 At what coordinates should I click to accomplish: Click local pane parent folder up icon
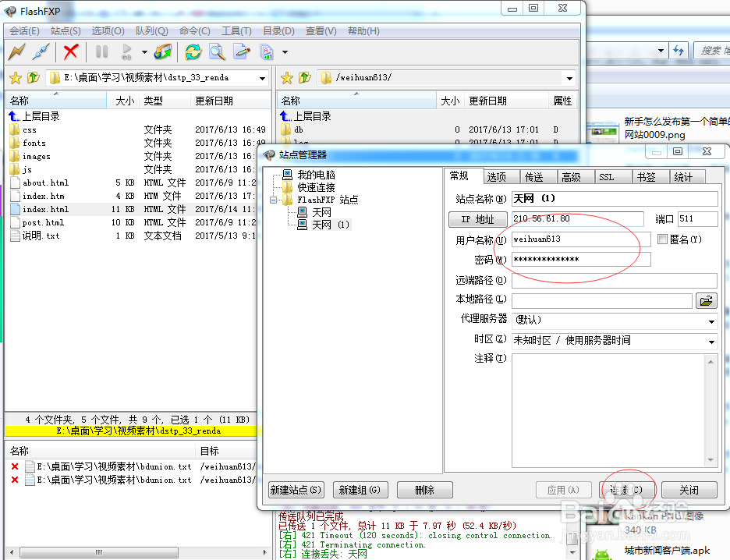click(x=33, y=78)
